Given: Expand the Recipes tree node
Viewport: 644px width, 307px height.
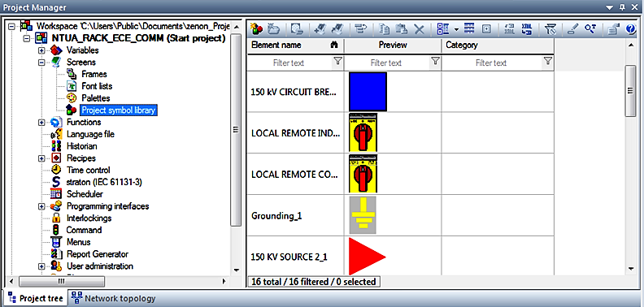Looking at the screenshot, I should (41, 158).
